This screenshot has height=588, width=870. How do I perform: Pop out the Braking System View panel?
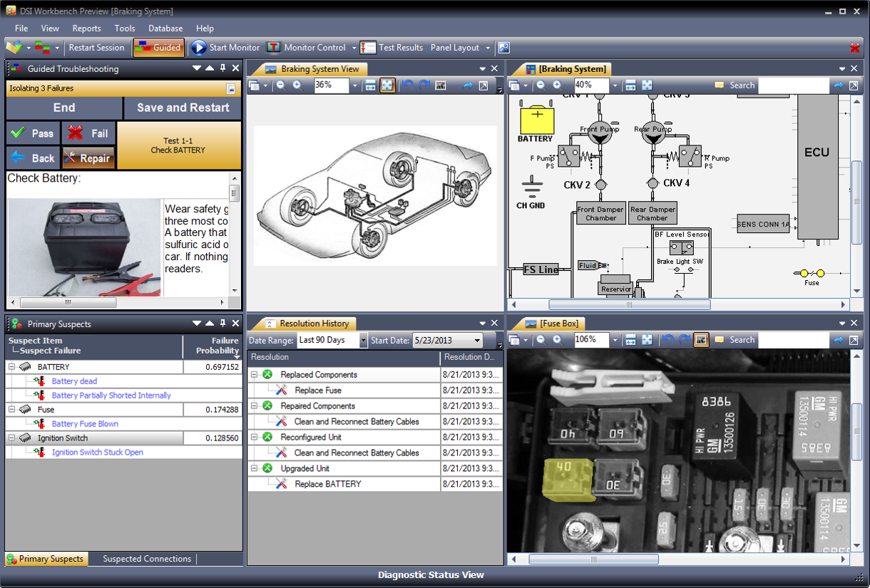click(x=483, y=86)
